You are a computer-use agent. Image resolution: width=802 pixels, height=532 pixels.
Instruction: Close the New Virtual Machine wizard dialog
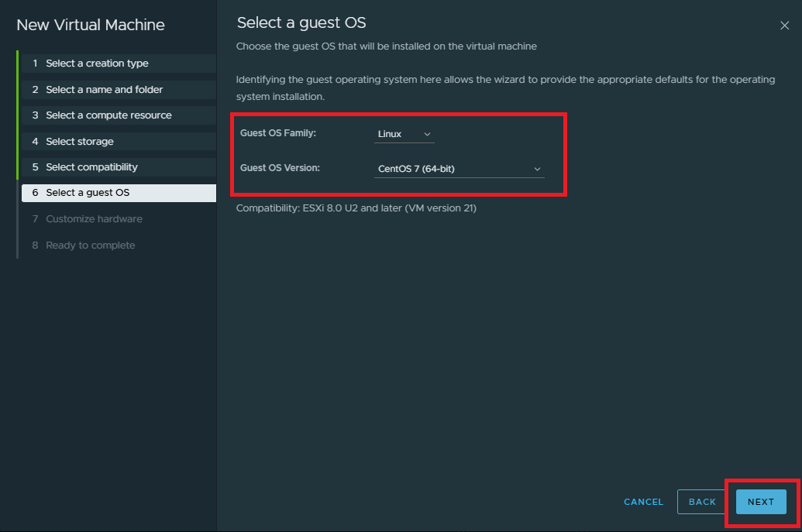784,26
